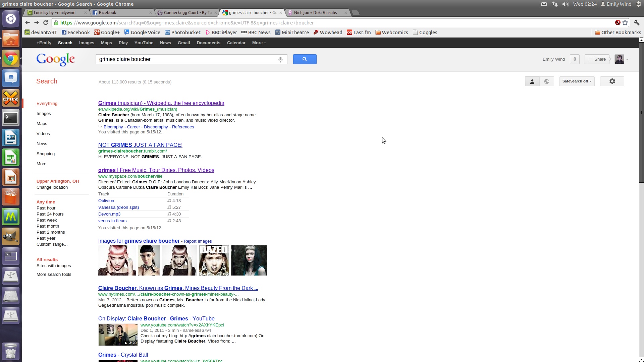Viewport: 644px width, 362px height.
Task: Open the Trash in the launcher
Action: click(11, 351)
